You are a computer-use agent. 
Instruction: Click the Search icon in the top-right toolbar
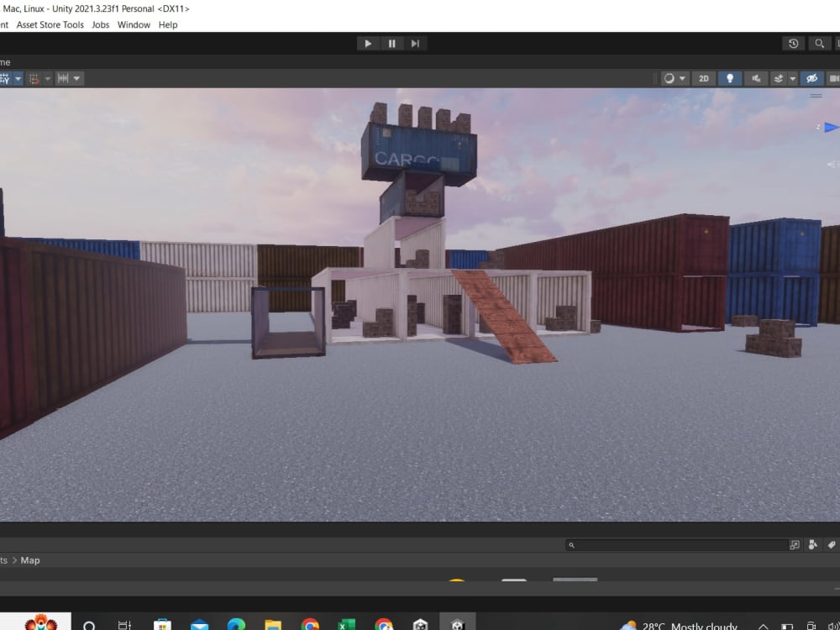(819, 43)
